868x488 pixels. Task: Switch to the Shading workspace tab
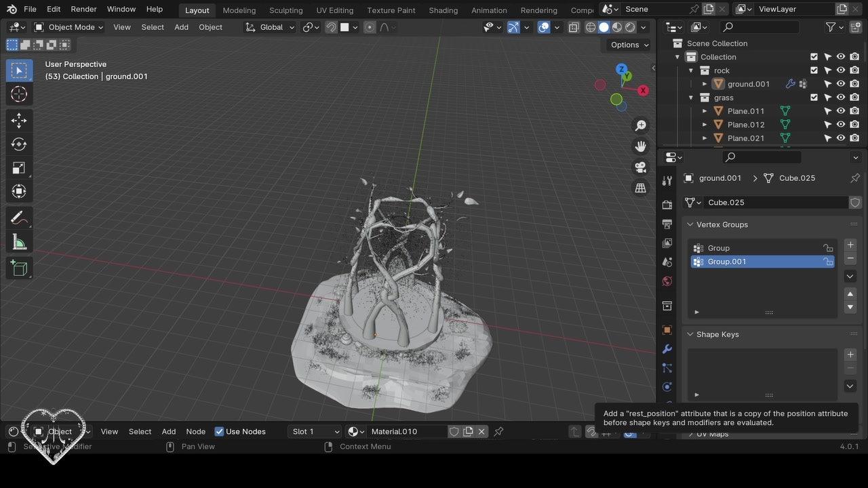443,10
